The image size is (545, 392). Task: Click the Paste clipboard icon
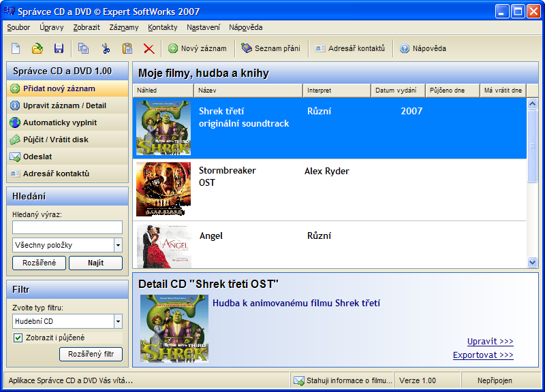[127, 48]
